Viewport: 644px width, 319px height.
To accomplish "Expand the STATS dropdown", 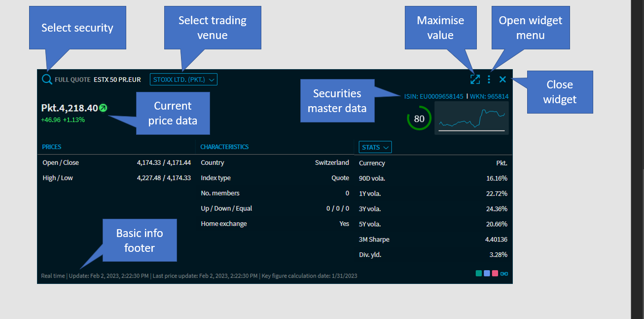I will (x=375, y=147).
